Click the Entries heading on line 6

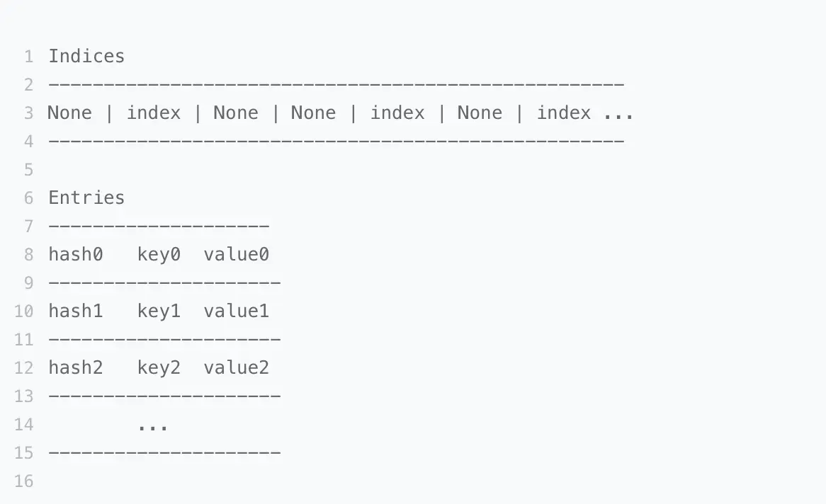86,198
